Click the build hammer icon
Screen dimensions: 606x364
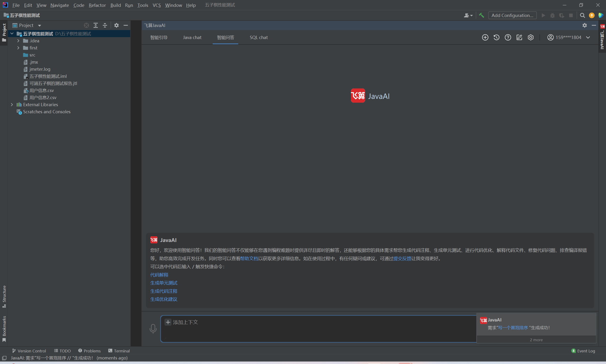pyautogui.click(x=481, y=15)
